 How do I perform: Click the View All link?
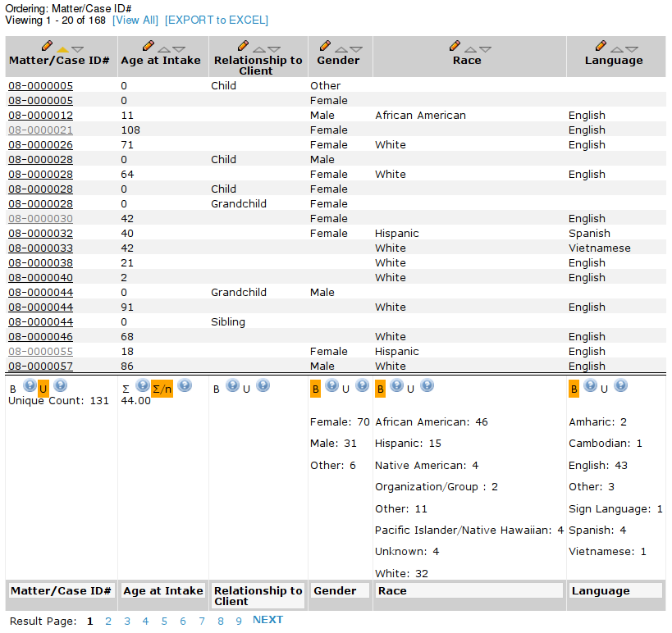click(135, 20)
